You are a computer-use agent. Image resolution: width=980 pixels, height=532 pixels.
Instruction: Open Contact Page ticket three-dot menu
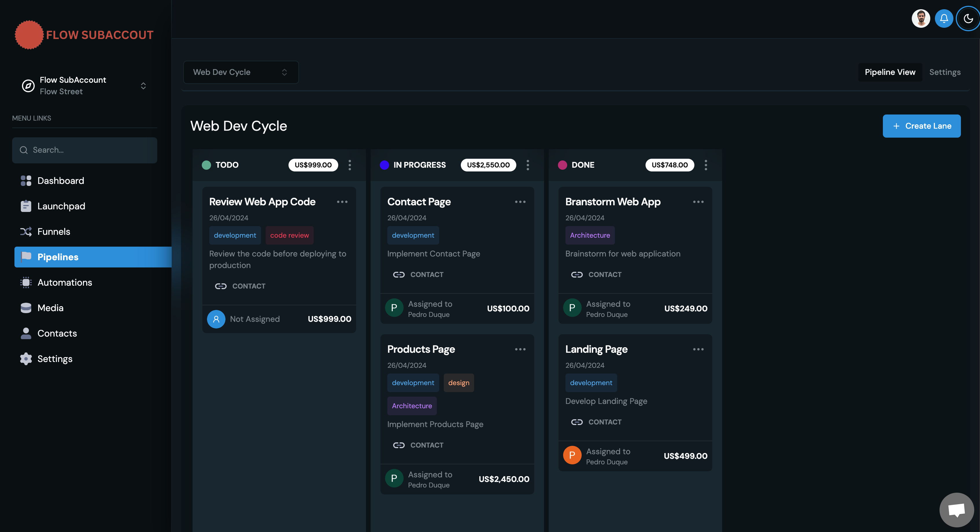[520, 202]
